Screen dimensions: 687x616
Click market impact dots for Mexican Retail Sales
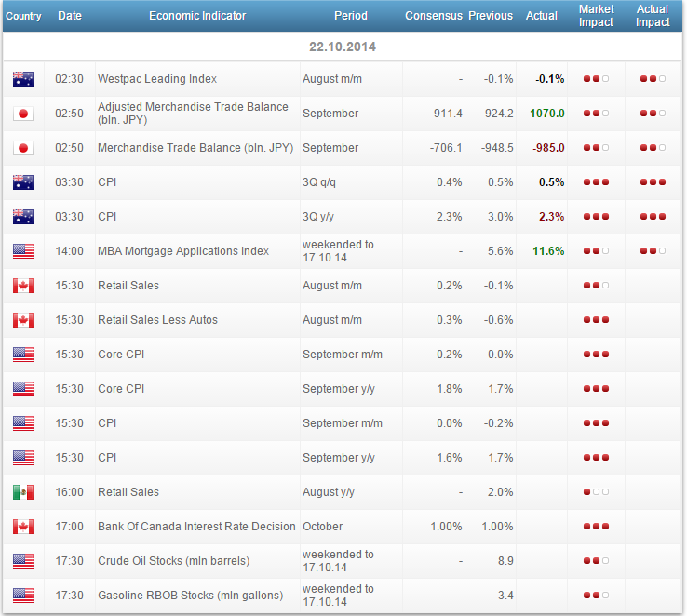point(596,492)
